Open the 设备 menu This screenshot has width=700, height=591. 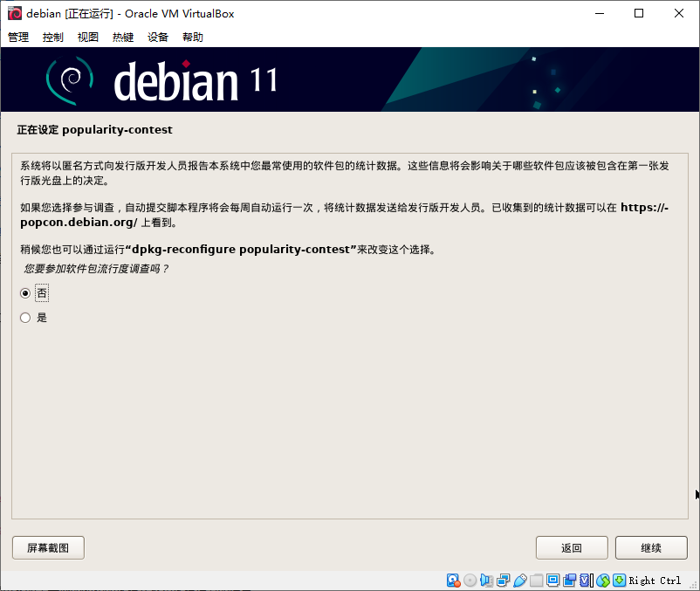pos(158,37)
